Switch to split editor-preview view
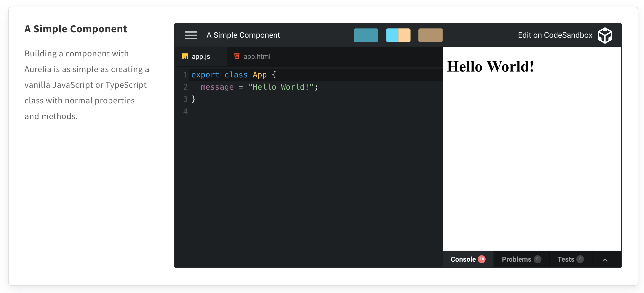The image size is (644, 293). click(x=398, y=35)
